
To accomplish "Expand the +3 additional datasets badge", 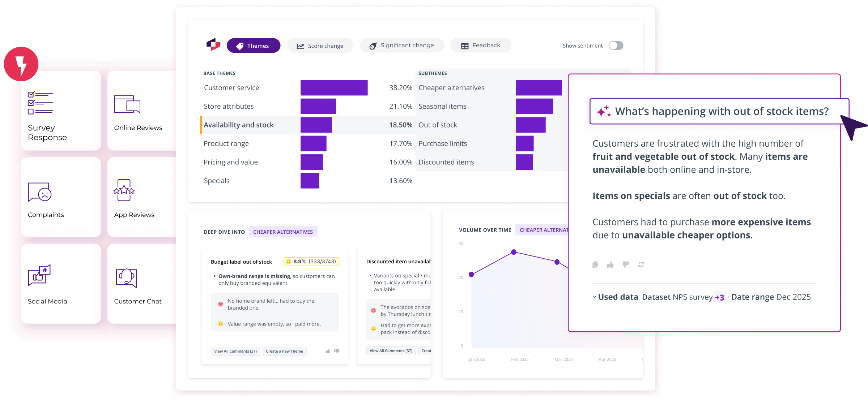I will [719, 297].
